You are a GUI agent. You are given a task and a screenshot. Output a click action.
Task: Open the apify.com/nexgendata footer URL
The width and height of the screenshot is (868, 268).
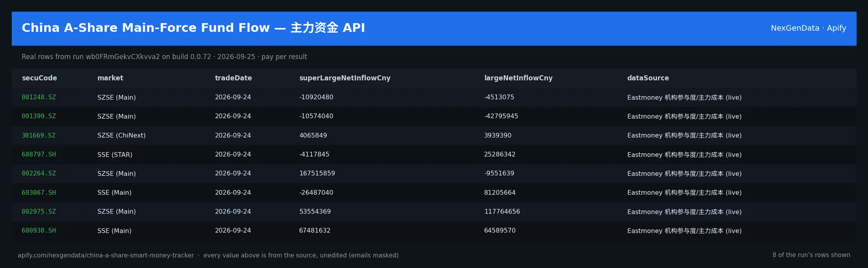click(106, 255)
